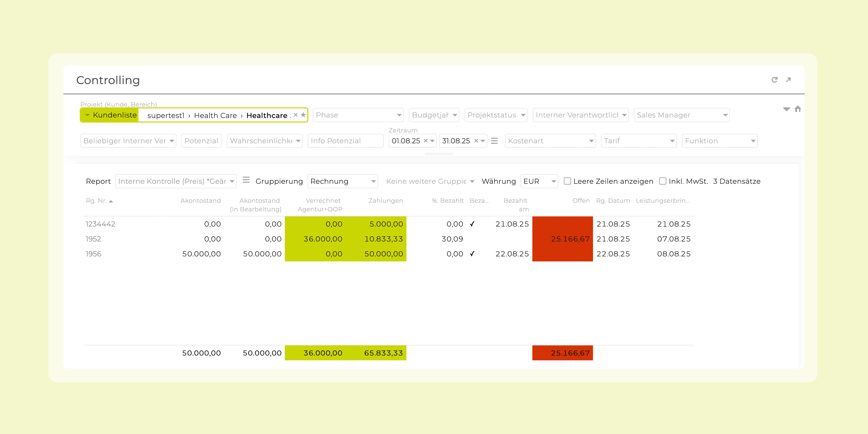Click Verrechnet value 36.000,00 in row 1952
This screenshot has height=434, width=868.
(323, 239)
